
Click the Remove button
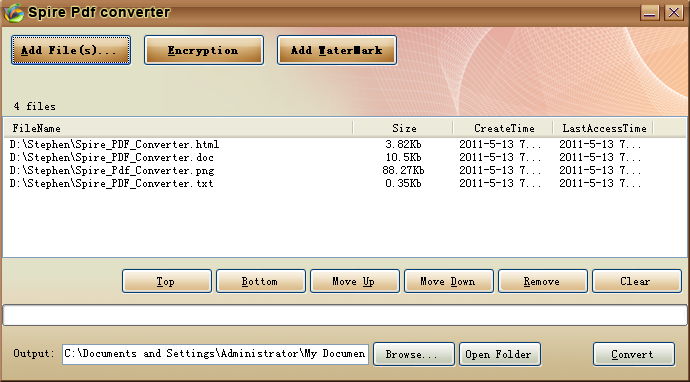coord(543,281)
